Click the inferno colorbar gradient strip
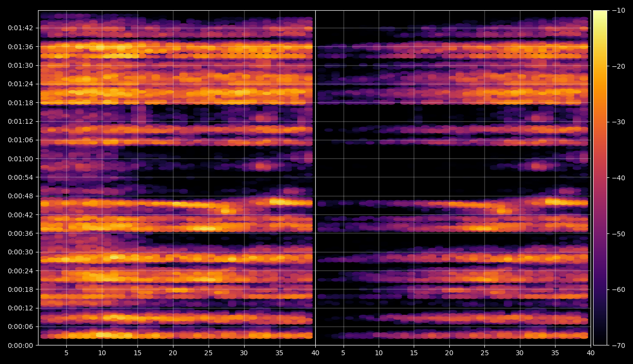 point(600,178)
